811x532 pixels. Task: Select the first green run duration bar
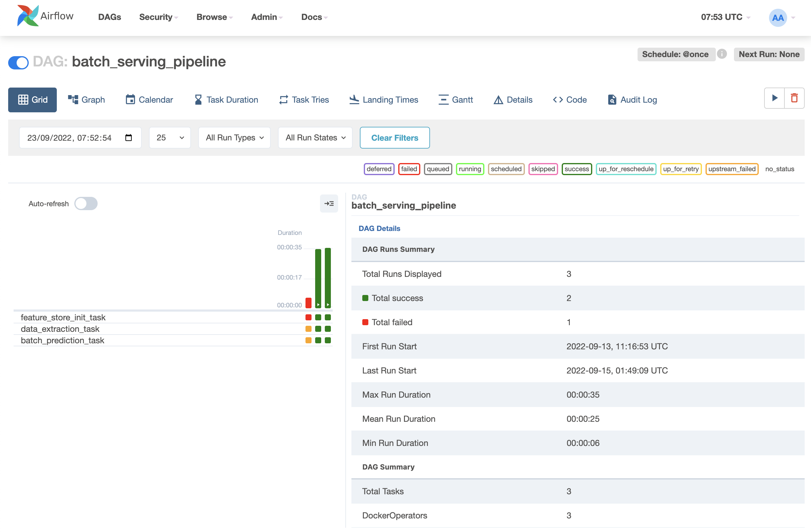coord(318,278)
